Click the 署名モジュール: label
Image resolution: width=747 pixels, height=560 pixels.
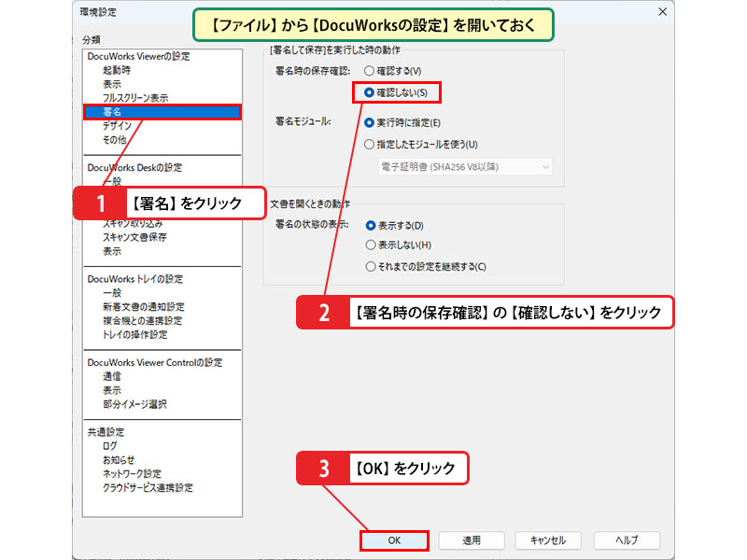pyautogui.click(x=303, y=121)
